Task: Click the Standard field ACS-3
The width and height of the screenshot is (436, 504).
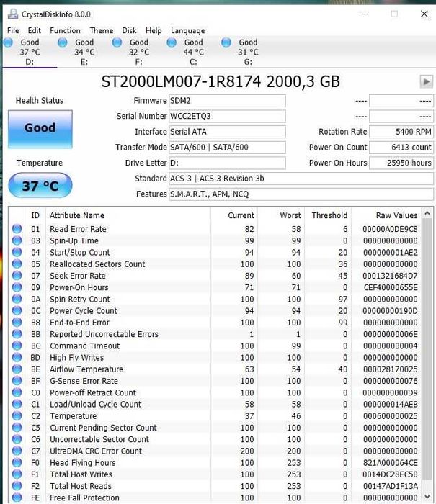Action: pyautogui.click(x=301, y=179)
